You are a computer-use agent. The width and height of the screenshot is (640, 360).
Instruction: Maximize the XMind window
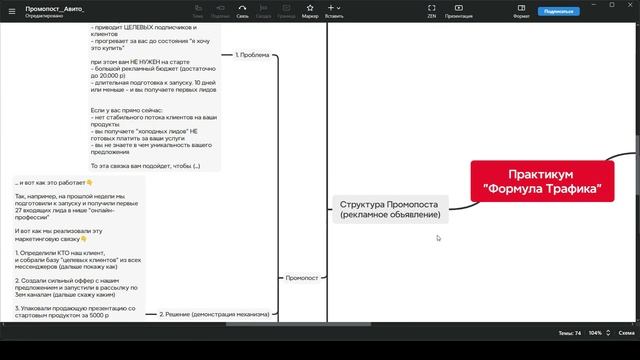(x=612, y=5)
